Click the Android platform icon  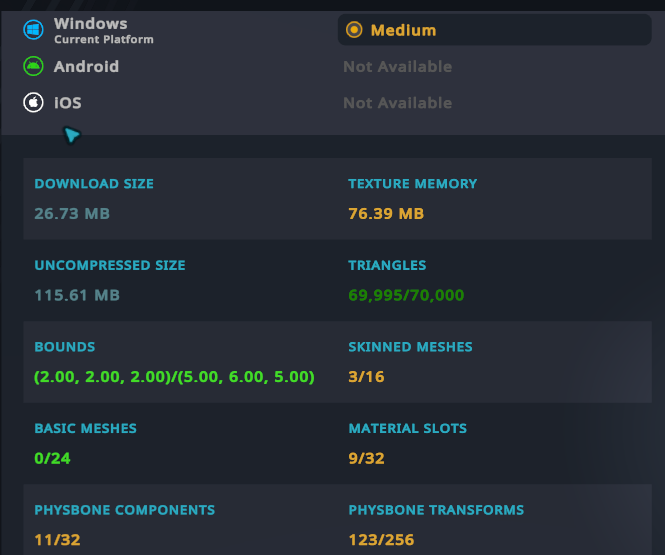point(33,66)
